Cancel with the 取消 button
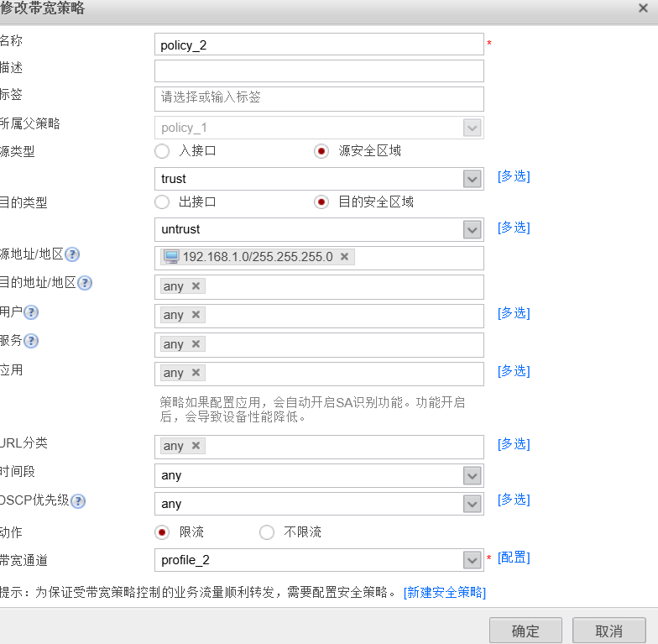The width and height of the screenshot is (658, 644). 609,631
